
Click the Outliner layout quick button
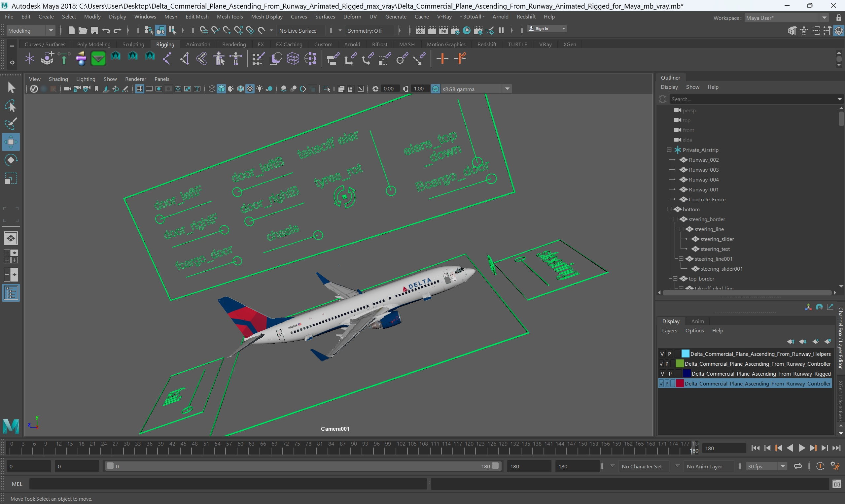coord(11,293)
